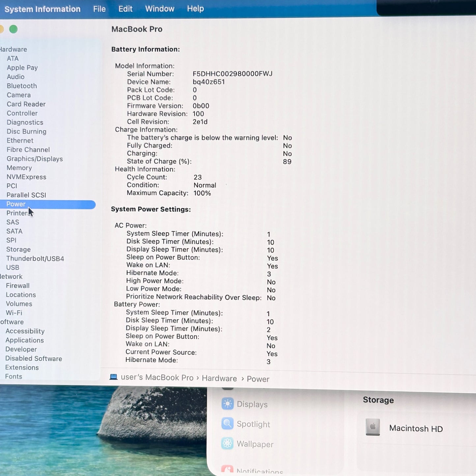This screenshot has height=476, width=476.
Task: Select Controller in the sidebar
Action: click(x=22, y=113)
